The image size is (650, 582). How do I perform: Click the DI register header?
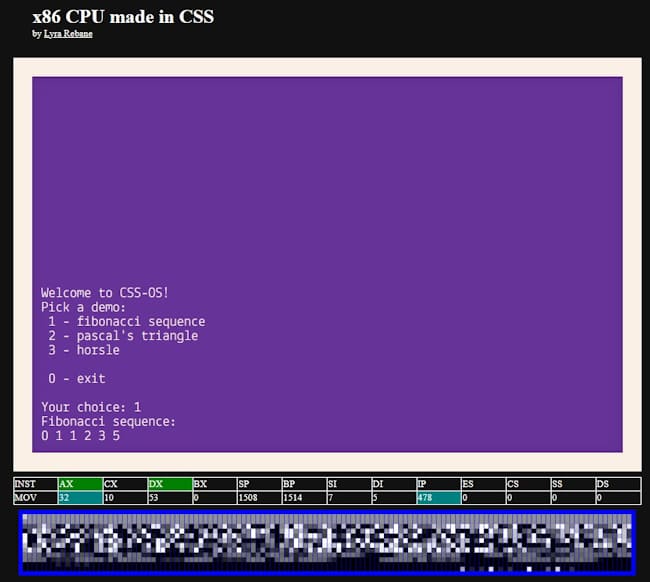394,484
